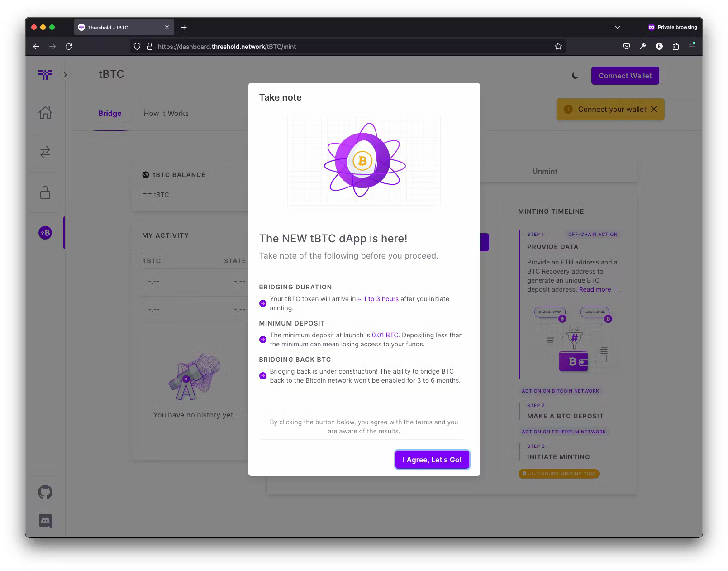This screenshot has height=571, width=728.
Task: Open the tab list dropdown arrow
Action: 617,27
